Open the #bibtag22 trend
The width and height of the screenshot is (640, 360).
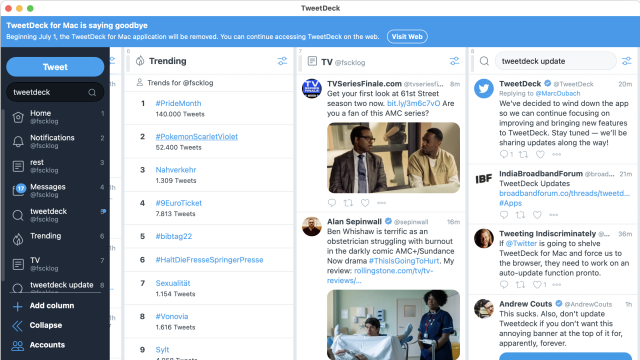(174, 236)
